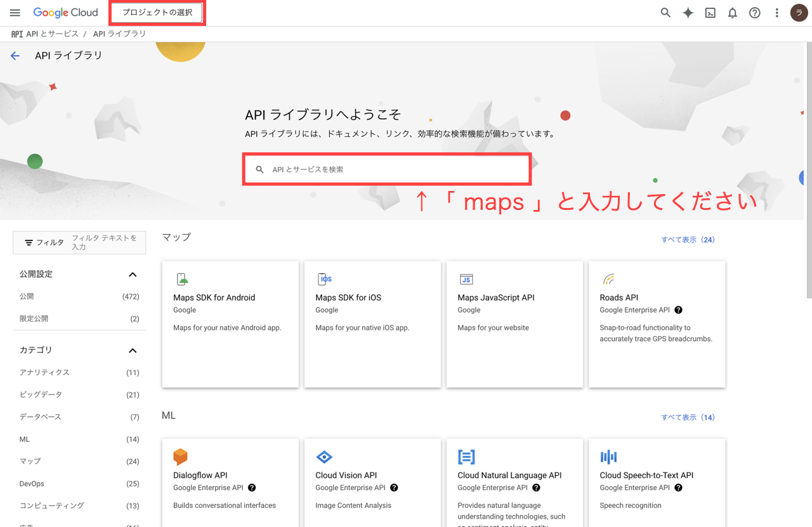Open the help question mark menu
Screen dimensions: 812x527
pyautogui.click(x=755, y=13)
